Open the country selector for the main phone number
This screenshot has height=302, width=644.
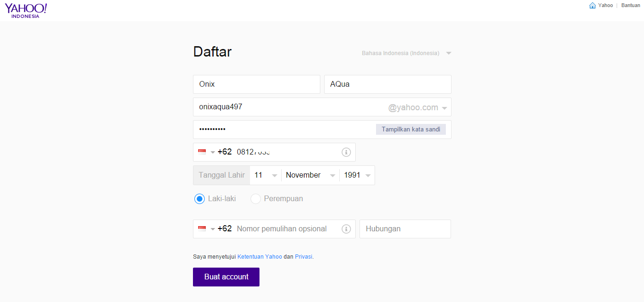tap(212, 152)
